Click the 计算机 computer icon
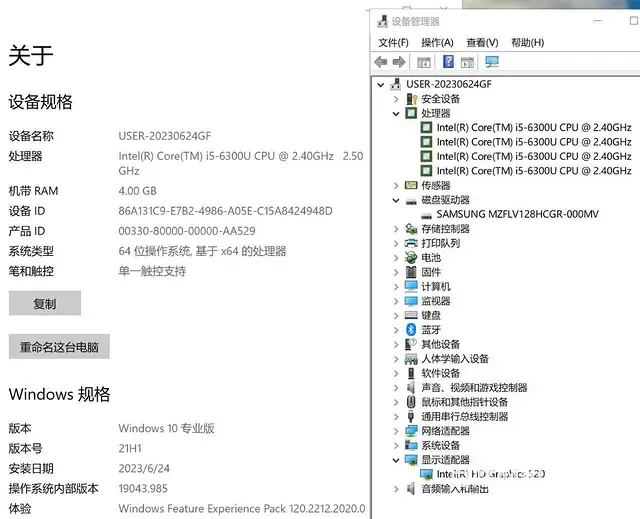Image resolution: width=640 pixels, height=519 pixels. point(411,286)
